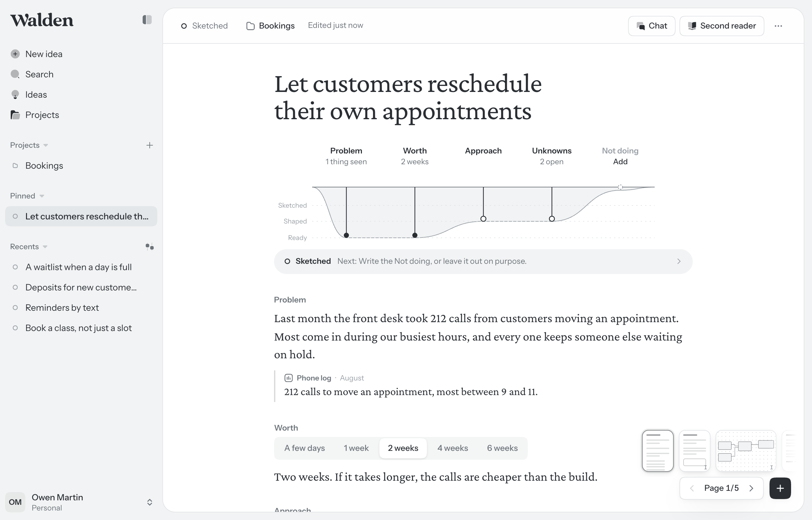
Task: Select the '6 weeks' worth option
Action: tap(502, 448)
